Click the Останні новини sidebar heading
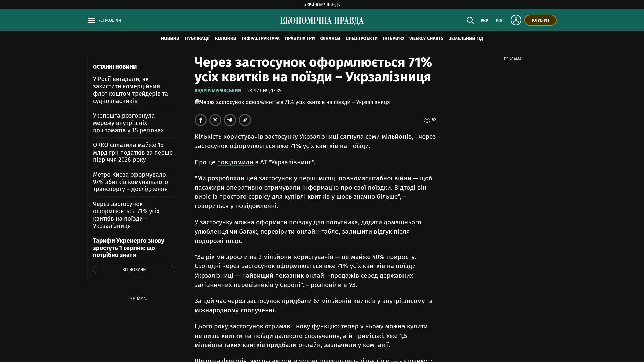 click(115, 67)
